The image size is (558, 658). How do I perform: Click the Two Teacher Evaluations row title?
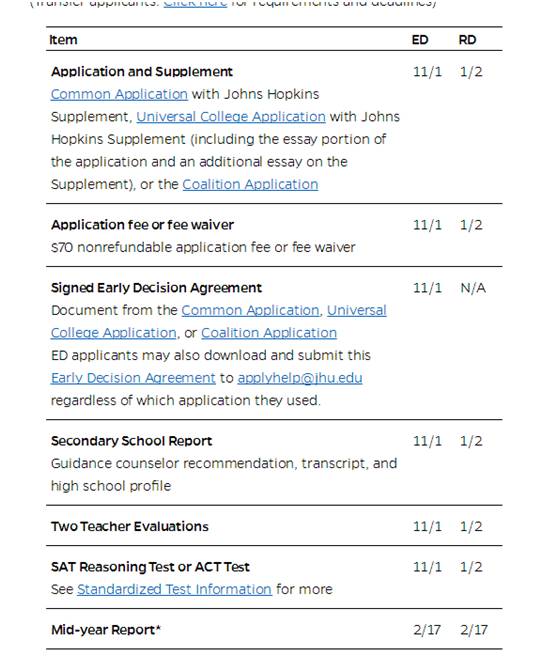tap(130, 527)
